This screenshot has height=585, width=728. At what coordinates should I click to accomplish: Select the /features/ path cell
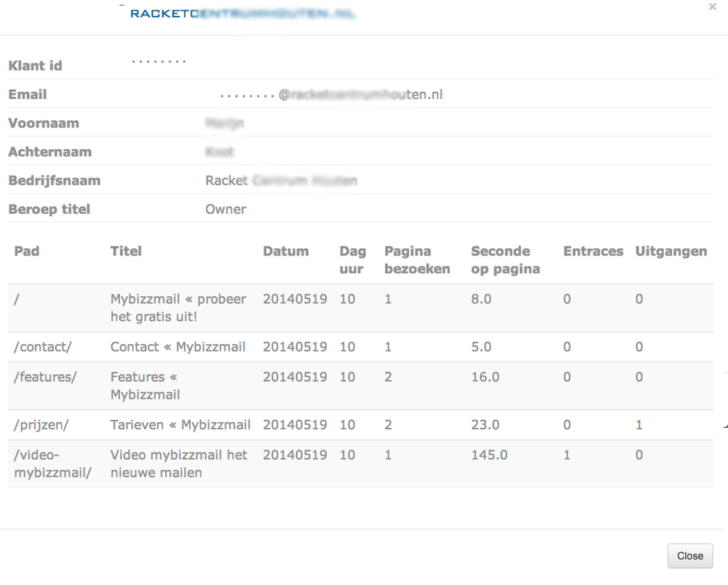coord(45,377)
